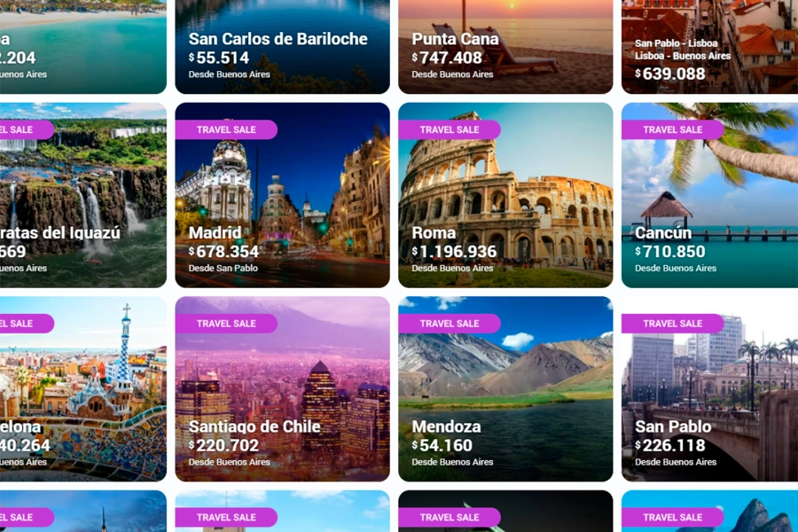798x532 pixels.
Task: Click the Travel Sale badge on Madrid
Action: click(226, 129)
